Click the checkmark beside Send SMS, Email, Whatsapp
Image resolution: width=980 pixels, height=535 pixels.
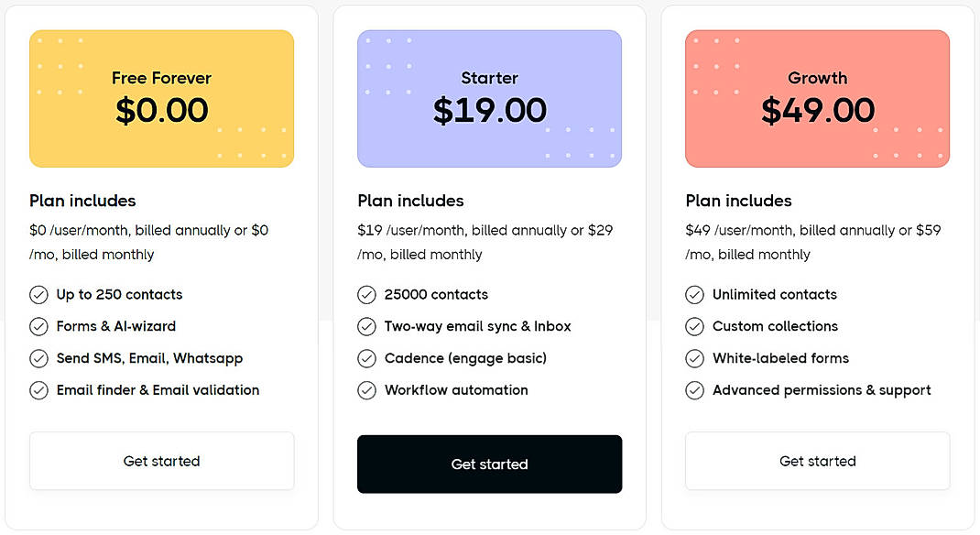(x=38, y=358)
